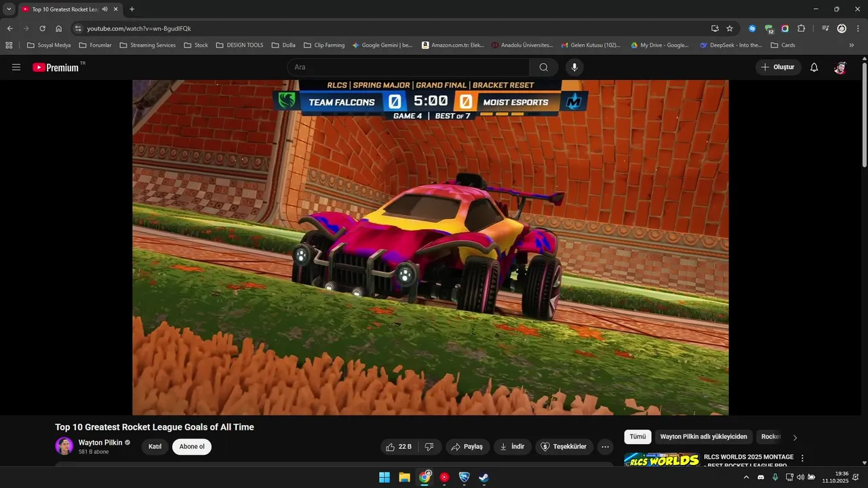Open YouTube Music from the taskbar
Viewport: 868px width, 488px height.
(444, 477)
